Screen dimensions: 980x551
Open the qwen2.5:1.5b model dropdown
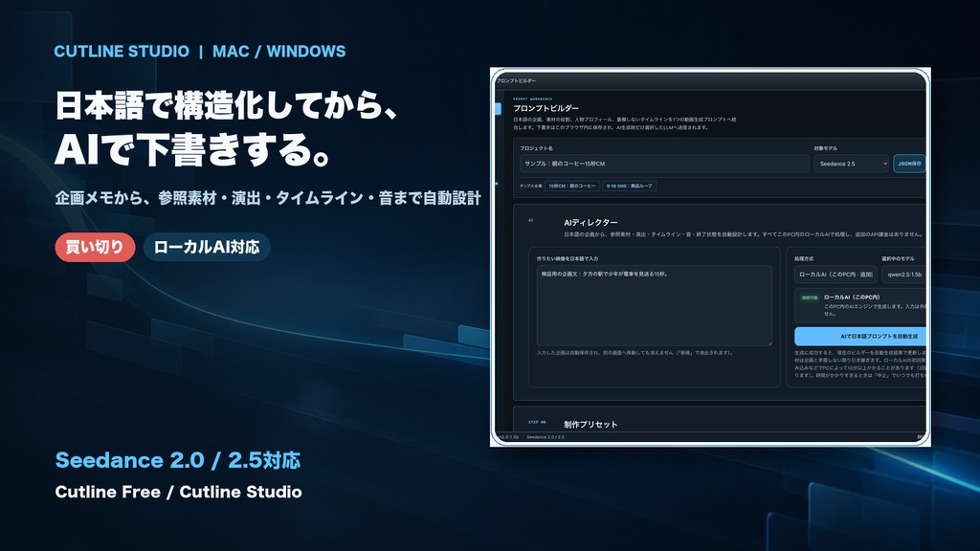(904, 275)
